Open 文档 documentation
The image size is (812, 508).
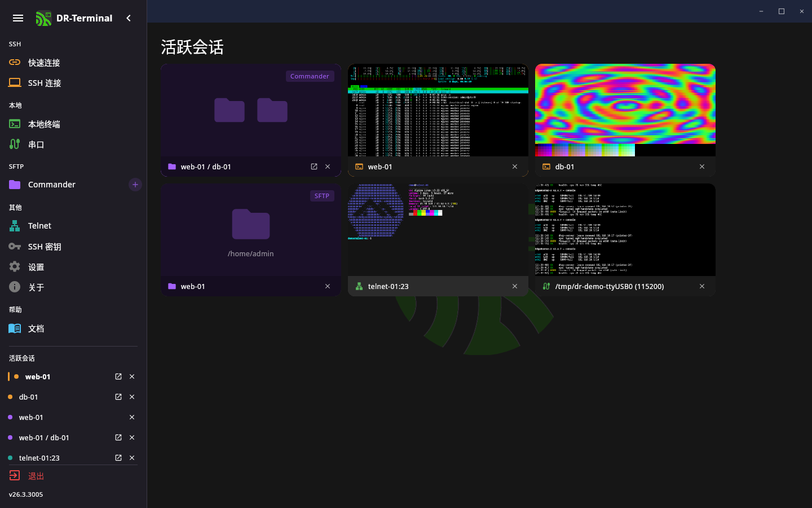pos(73,329)
